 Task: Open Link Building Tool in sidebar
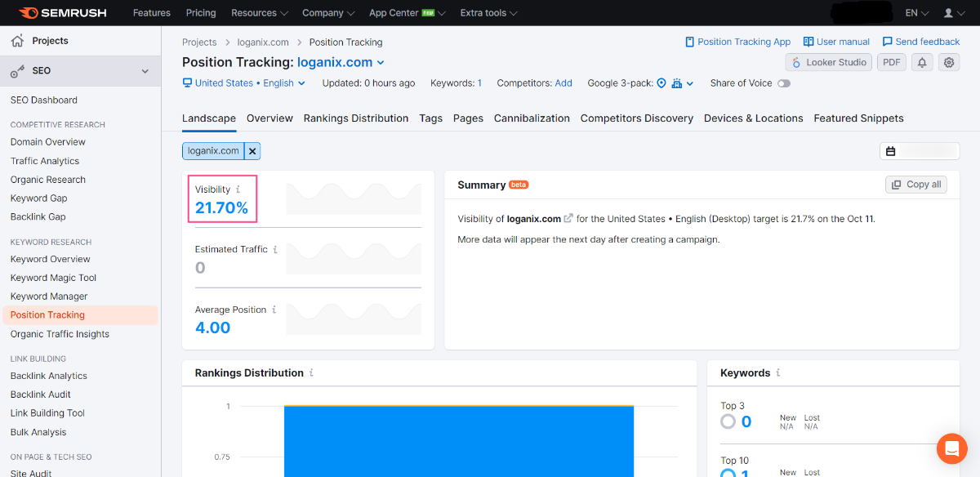pos(47,413)
